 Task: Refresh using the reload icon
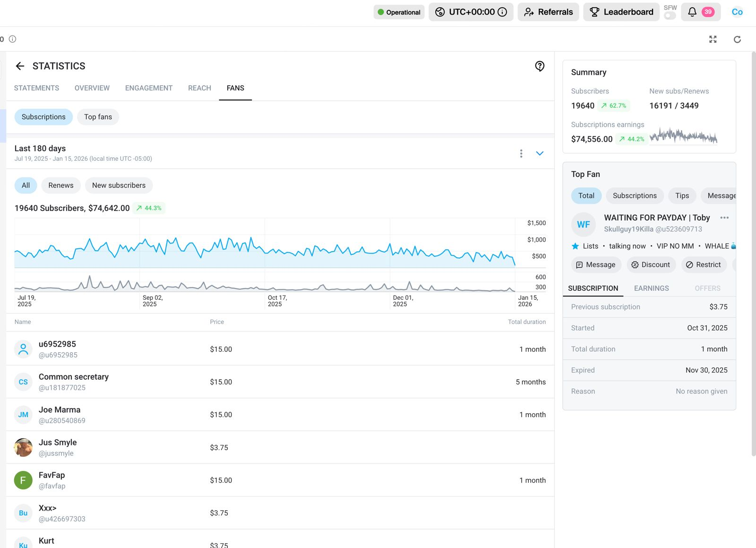point(737,39)
